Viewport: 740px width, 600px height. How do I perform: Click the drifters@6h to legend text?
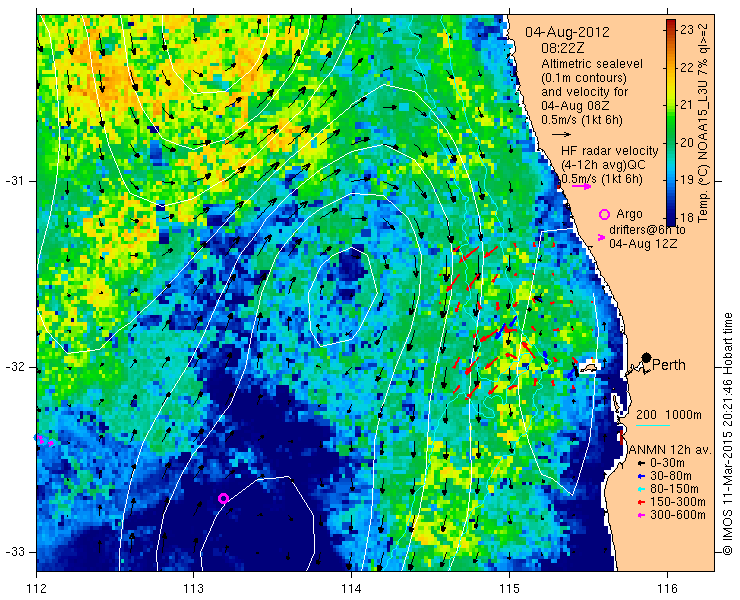[x=647, y=229]
